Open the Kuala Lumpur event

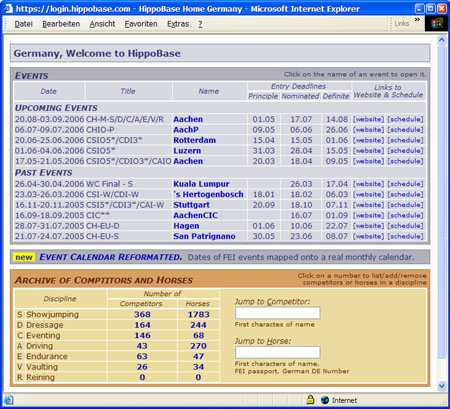(201, 184)
